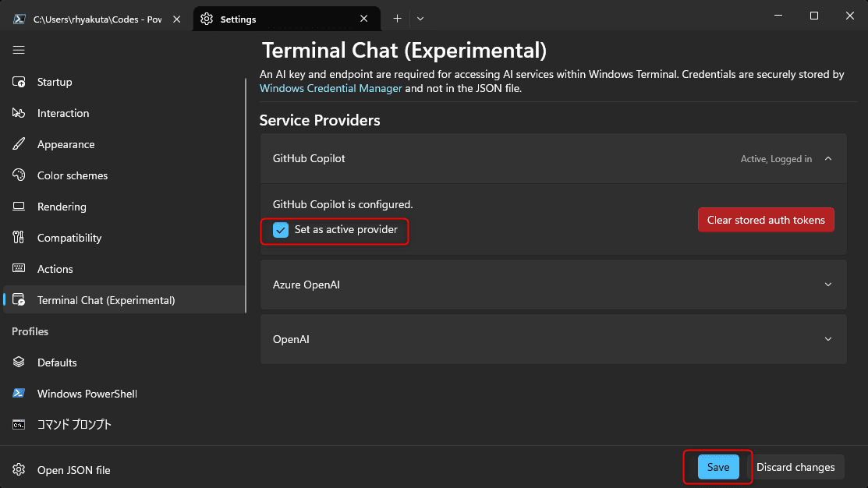Maximize the Windows Terminal window
The height and width of the screenshot is (488, 868).
coord(813,16)
